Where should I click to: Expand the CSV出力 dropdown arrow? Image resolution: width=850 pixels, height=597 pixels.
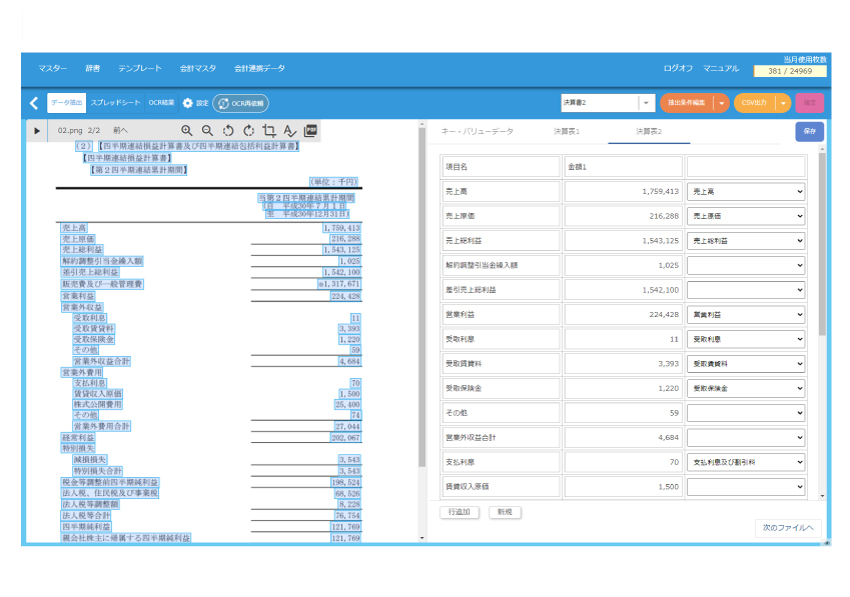pos(783,103)
